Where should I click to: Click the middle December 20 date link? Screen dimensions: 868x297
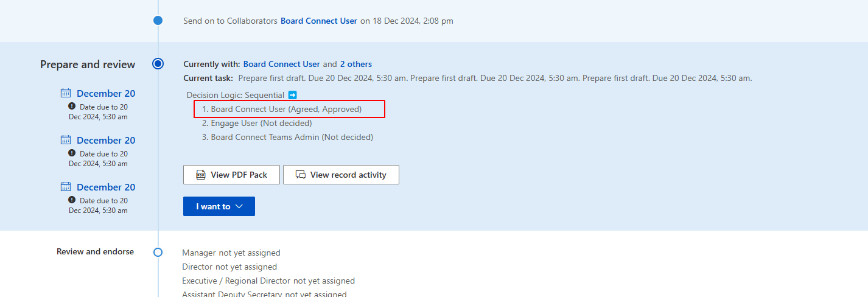coord(106,140)
